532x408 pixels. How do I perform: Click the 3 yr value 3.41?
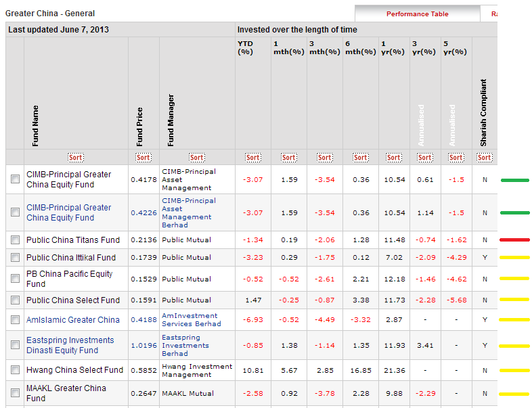(425, 345)
